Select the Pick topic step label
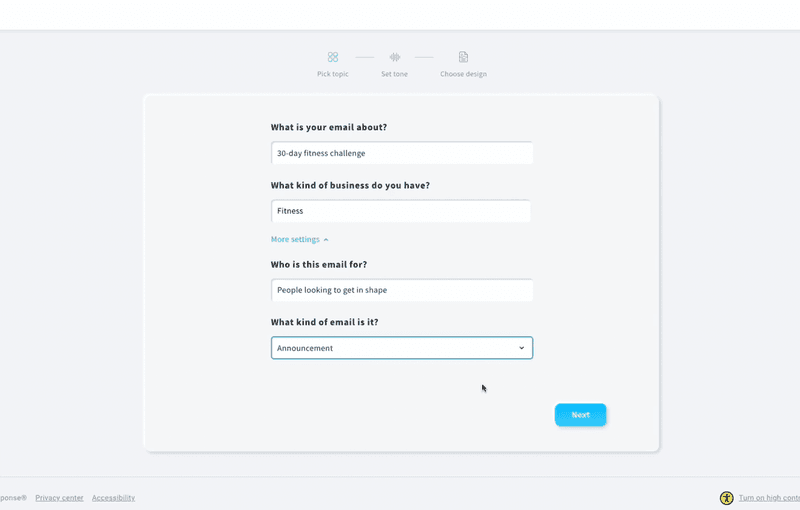 333,74
